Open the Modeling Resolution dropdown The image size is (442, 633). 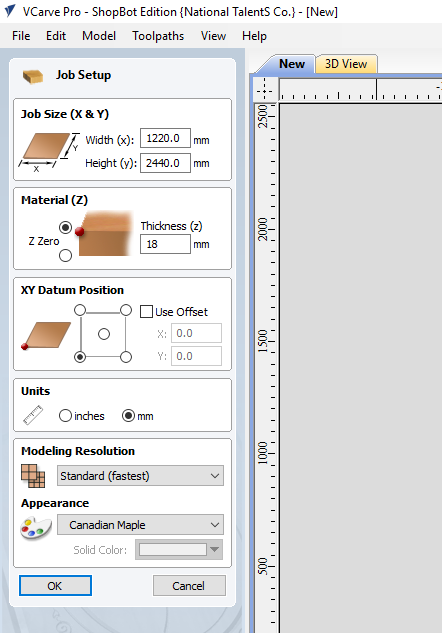click(x=140, y=476)
